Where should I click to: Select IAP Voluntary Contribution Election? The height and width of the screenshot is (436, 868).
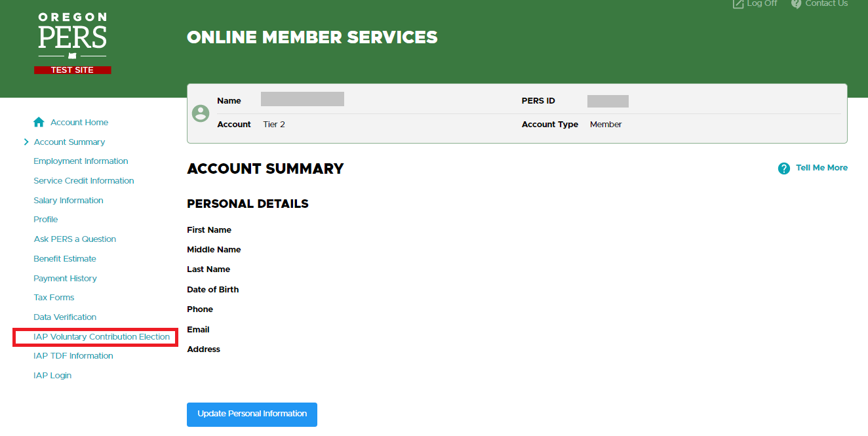(x=102, y=337)
